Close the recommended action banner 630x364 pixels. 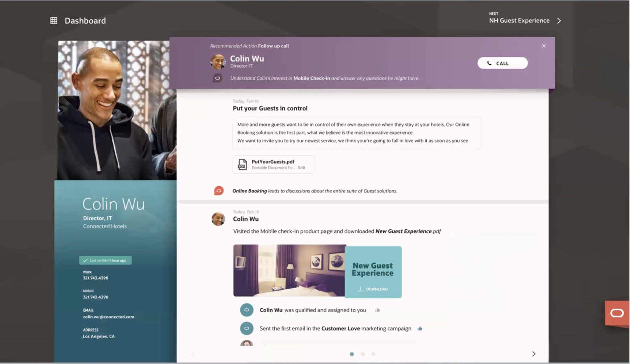click(x=544, y=46)
